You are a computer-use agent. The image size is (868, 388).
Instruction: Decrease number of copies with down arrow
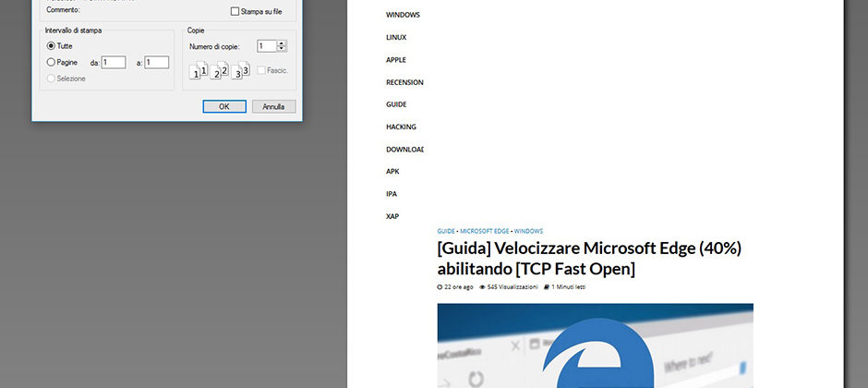pyautogui.click(x=282, y=49)
